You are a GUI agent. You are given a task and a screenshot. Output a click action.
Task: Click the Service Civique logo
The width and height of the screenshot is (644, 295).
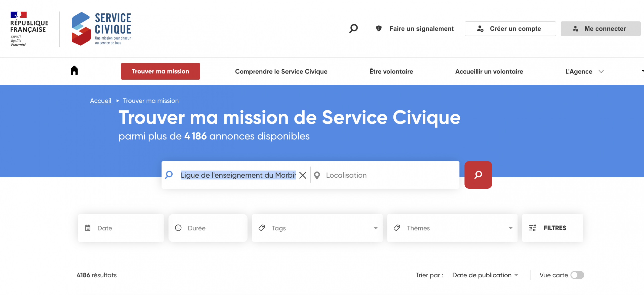click(x=101, y=28)
